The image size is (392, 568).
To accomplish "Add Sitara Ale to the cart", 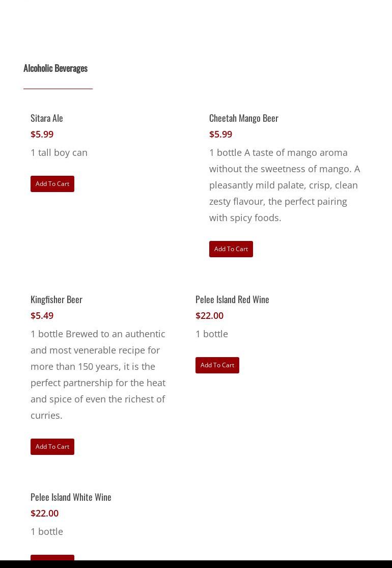I will click(52, 184).
